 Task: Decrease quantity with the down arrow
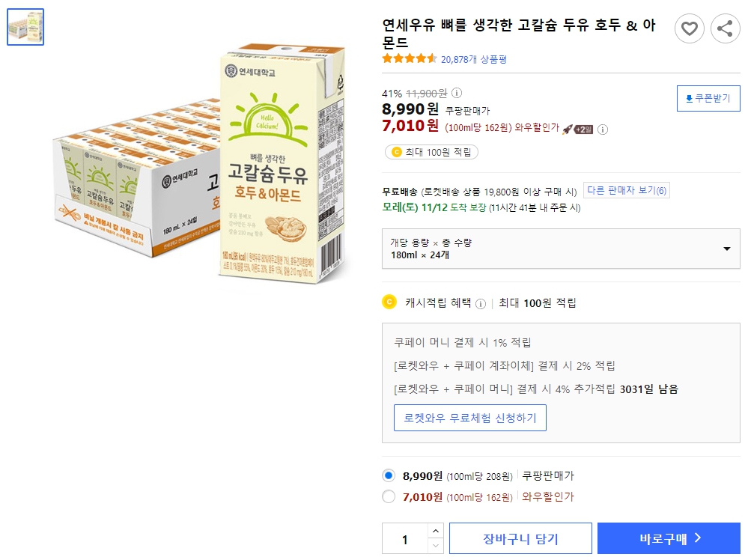(435, 544)
